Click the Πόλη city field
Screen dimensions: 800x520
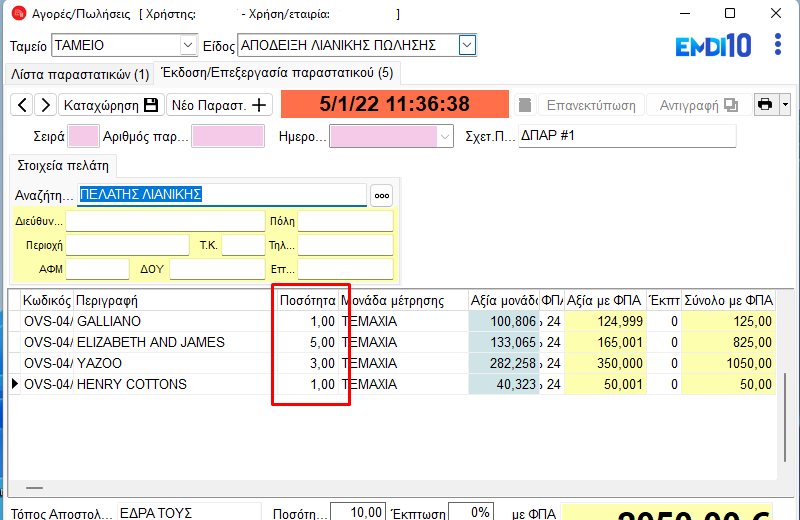point(345,221)
